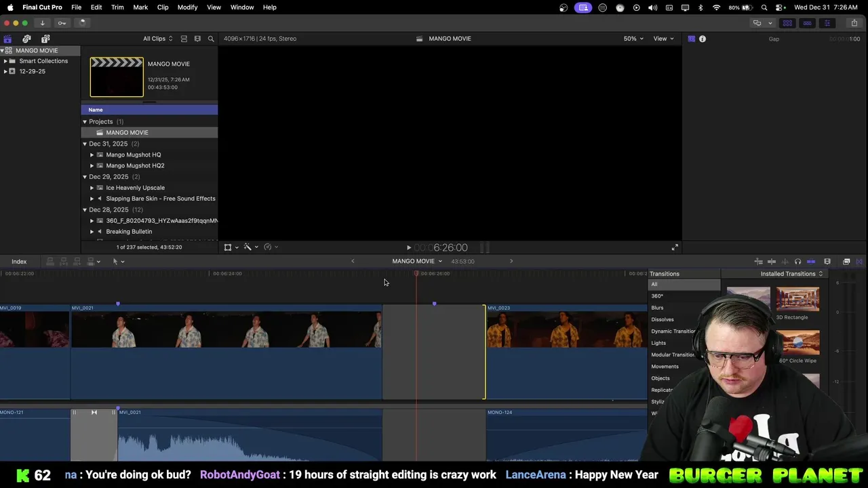
Task: Select the MVI_0023 timeline clip
Action: point(566,352)
